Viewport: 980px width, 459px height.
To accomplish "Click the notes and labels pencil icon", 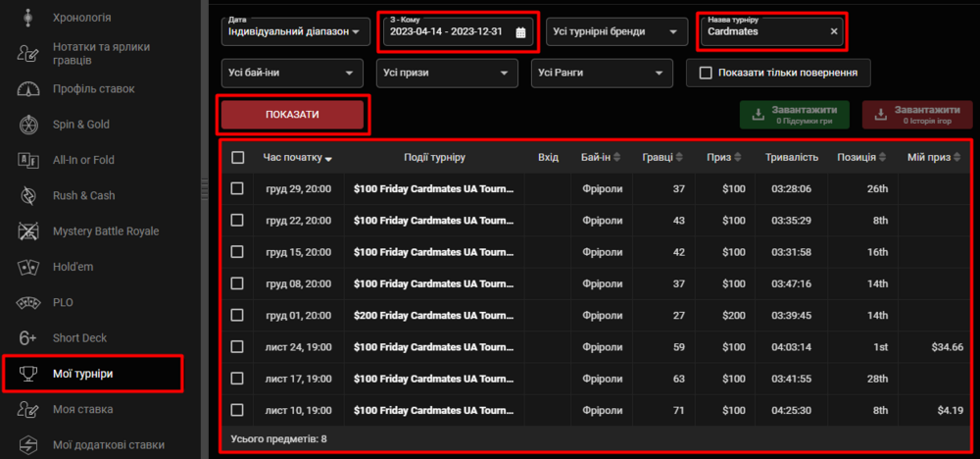I will pos(27,53).
